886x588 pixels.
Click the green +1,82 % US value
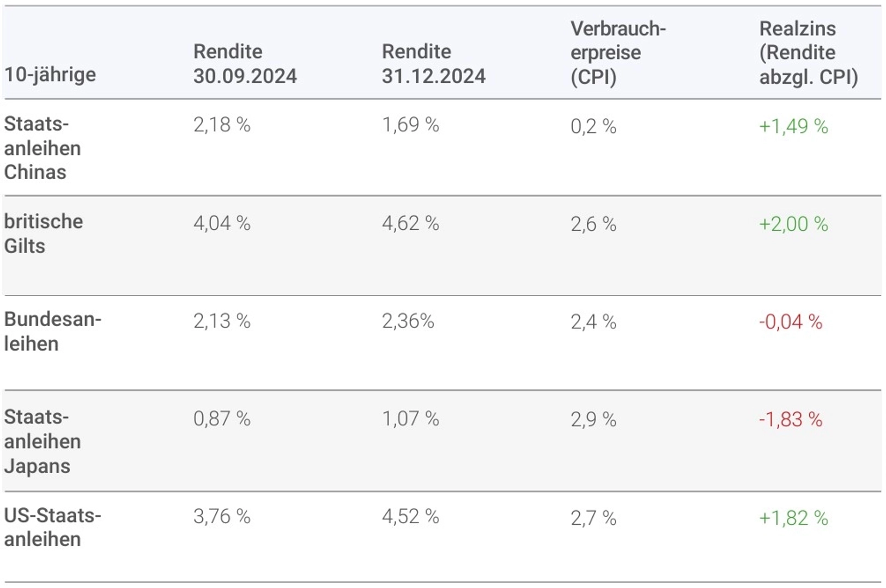(x=793, y=518)
